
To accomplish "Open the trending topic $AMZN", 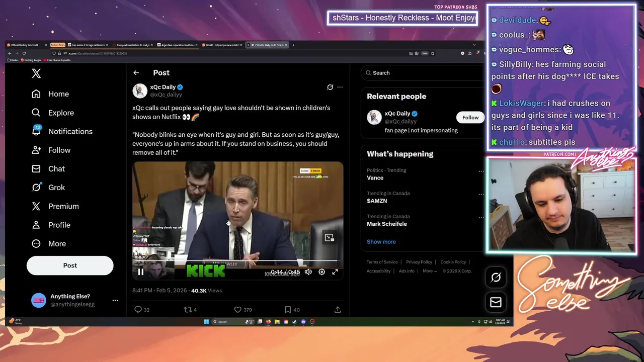I will [x=377, y=201].
